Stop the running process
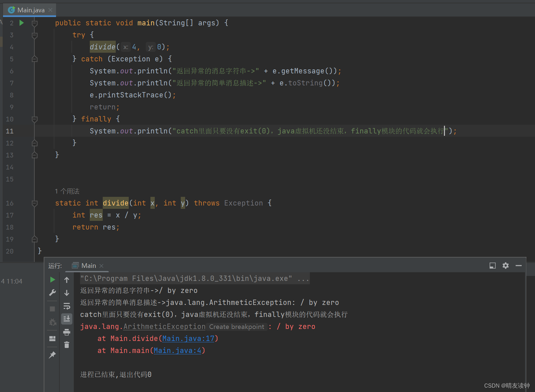This screenshot has width=535, height=392. 52,309
